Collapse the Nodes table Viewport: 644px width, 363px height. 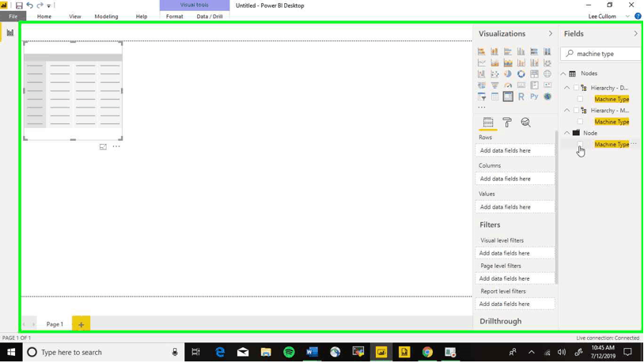pos(563,74)
